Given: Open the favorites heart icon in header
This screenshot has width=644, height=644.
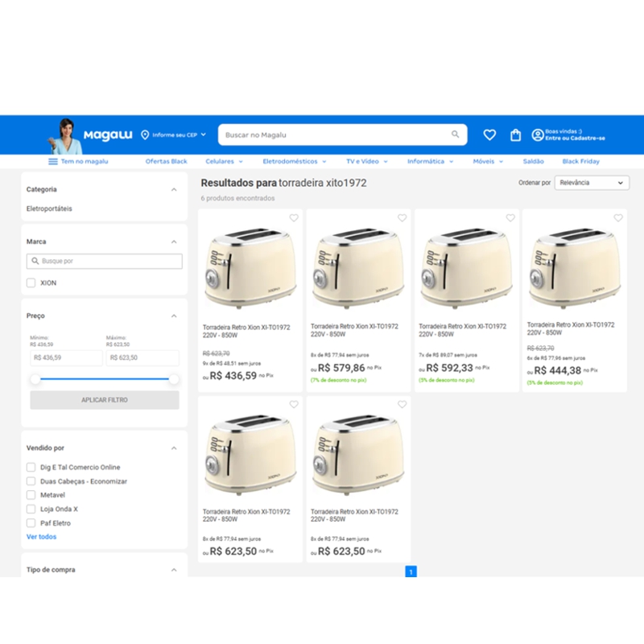Looking at the screenshot, I should (489, 135).
